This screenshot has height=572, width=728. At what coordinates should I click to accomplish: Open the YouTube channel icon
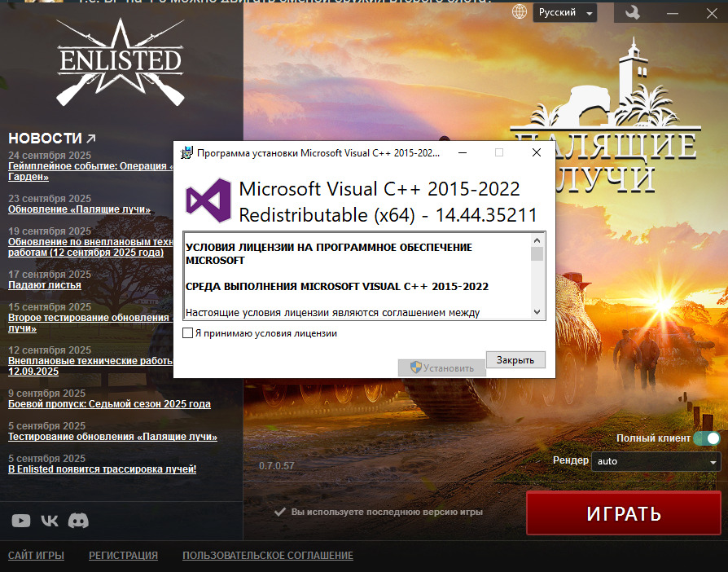[x=21, y=521]
